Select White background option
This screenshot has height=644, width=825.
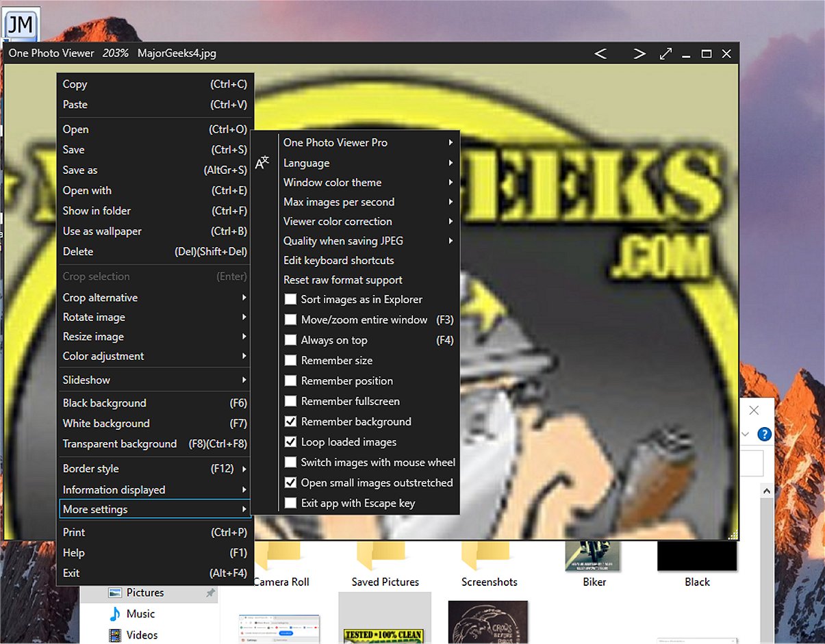click(155, 424)
